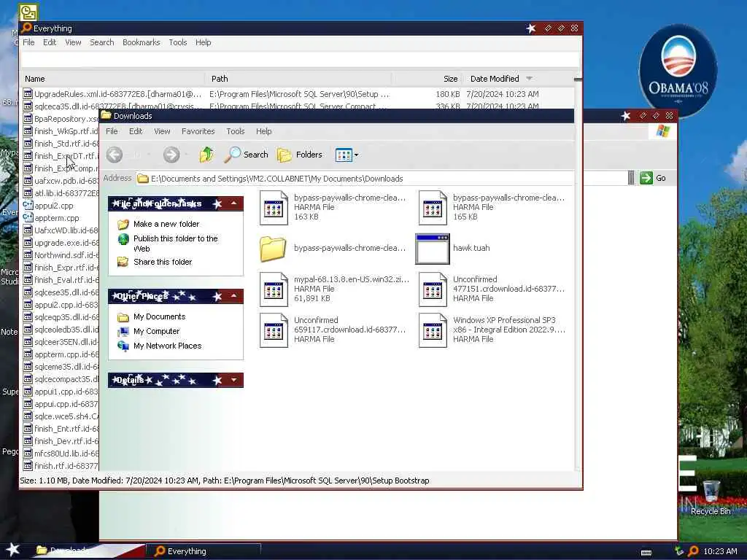Click the Downloads title bar star button

626,116
